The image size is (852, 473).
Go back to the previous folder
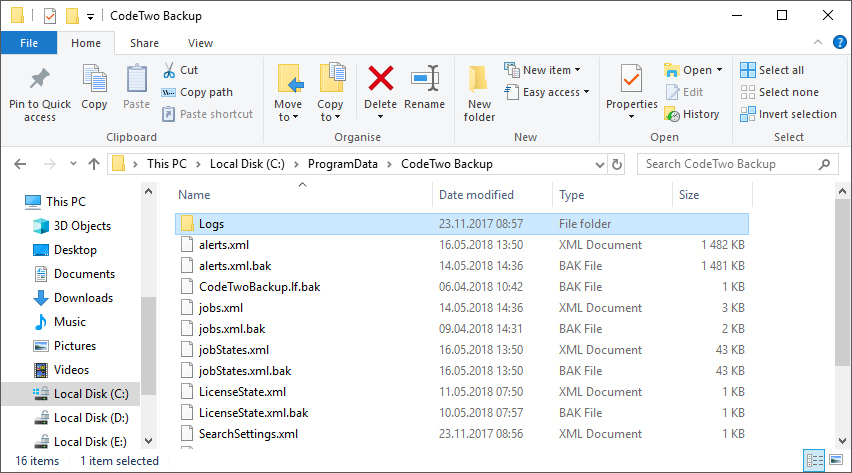[x=20, y=164]
